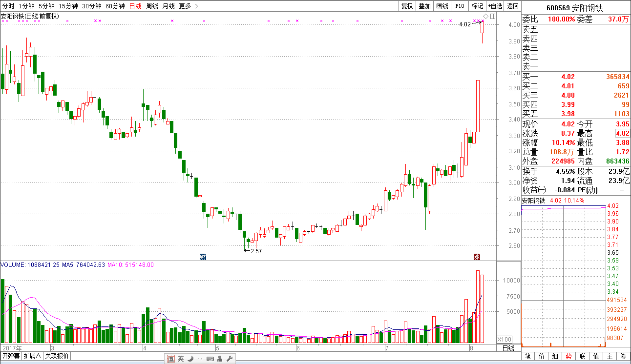
Task: Click the 安阳钢铁(日线,前复权) chart title
Action: point(30,16)
